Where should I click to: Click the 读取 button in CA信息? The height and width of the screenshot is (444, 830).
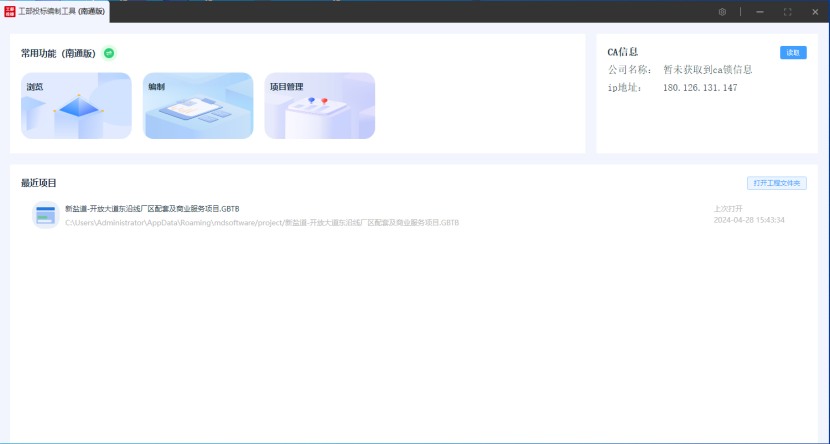click(792, 53)
